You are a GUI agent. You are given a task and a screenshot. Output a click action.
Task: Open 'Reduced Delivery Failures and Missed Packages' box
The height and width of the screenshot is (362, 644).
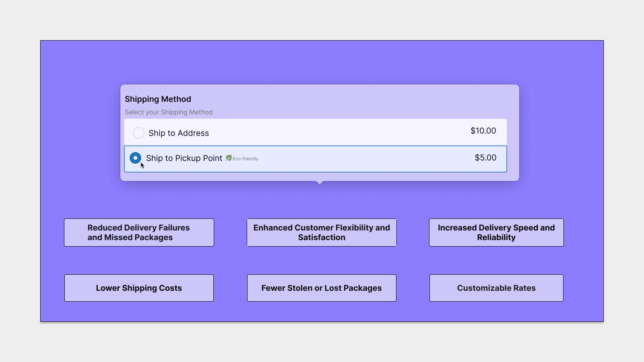139,232
